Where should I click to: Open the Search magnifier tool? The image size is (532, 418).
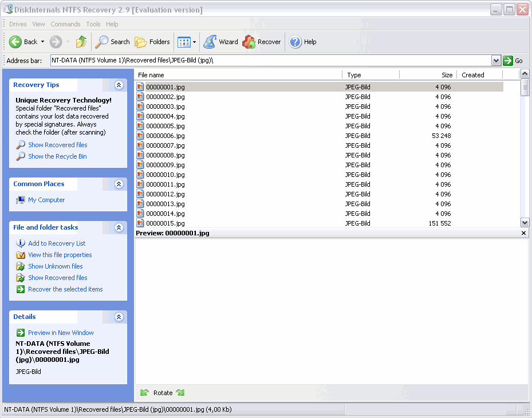(112, 42)
